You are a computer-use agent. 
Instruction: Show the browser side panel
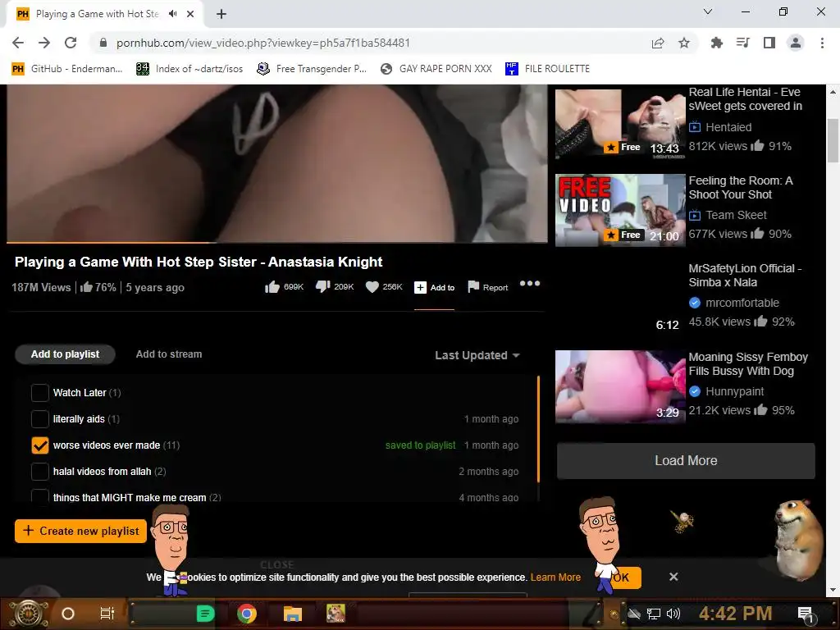coord(769,43)
